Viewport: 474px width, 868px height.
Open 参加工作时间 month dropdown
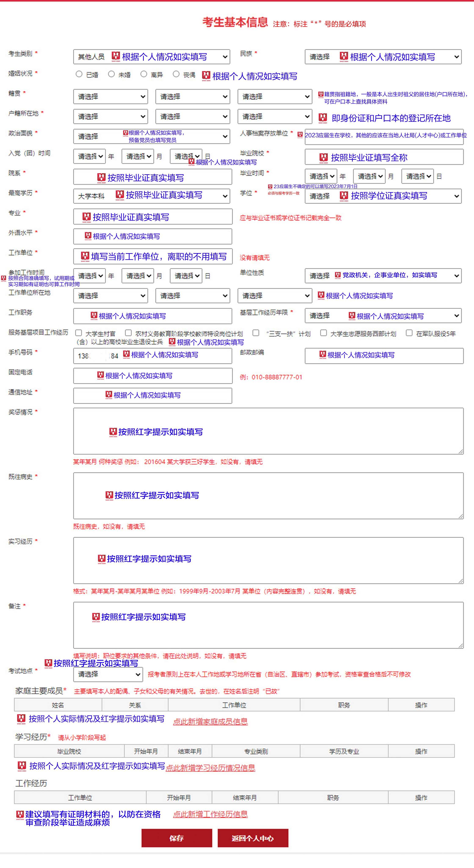tap(138, 276)
